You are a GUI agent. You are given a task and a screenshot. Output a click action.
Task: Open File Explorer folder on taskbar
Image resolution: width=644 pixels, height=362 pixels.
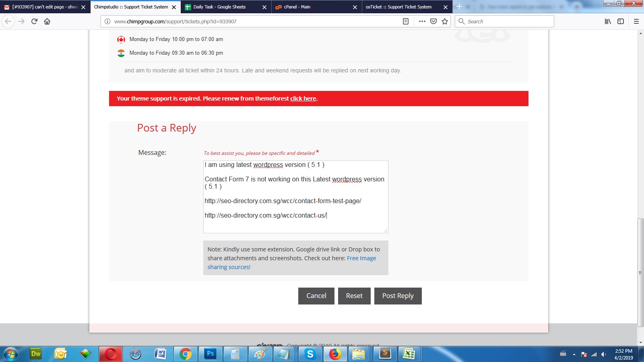point(359,354)
